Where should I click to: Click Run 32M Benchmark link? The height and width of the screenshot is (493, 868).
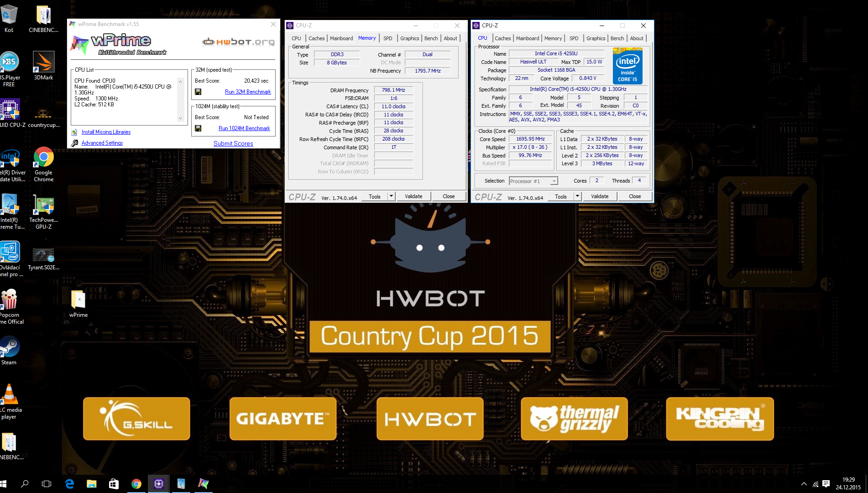coord(248,92)
